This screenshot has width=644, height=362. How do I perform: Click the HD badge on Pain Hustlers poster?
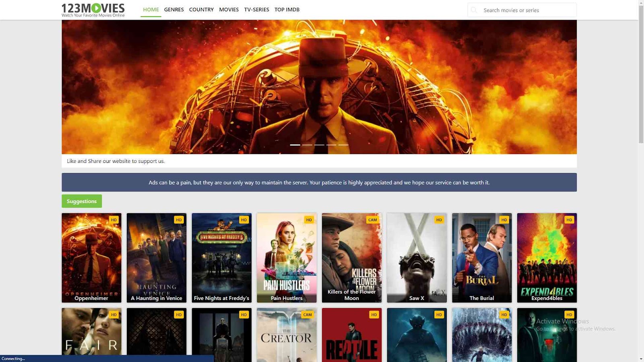(x=309, y=220)
